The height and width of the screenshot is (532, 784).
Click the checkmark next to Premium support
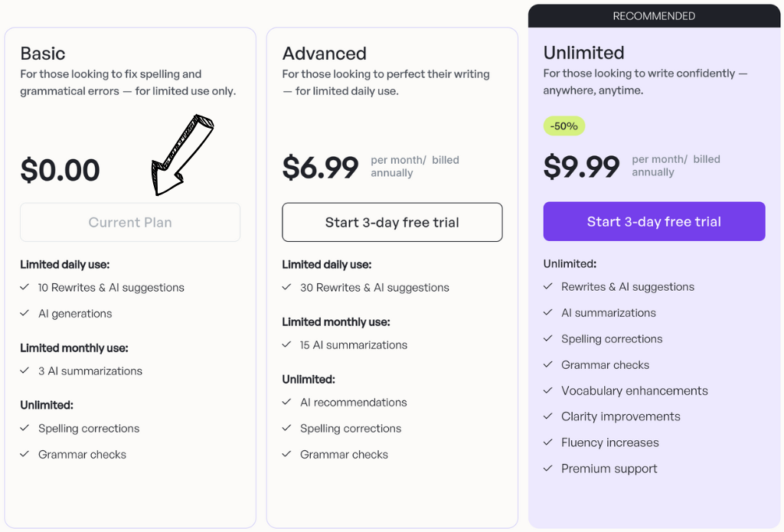point(548,468)
